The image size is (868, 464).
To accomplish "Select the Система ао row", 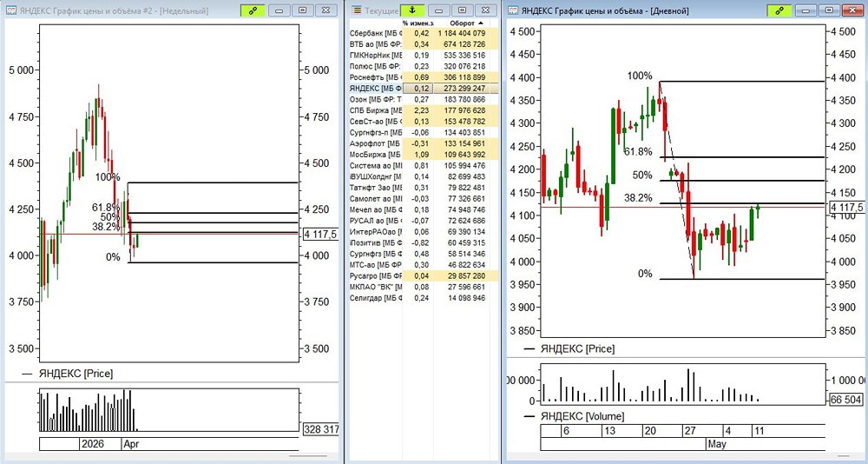I will [424, 166].
